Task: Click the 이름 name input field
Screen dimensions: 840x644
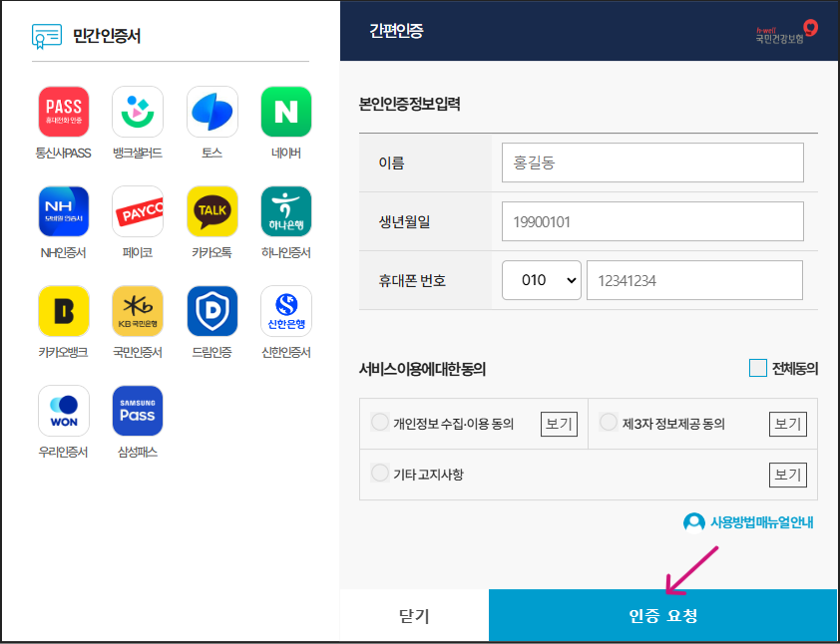Action: coord(651,162)
